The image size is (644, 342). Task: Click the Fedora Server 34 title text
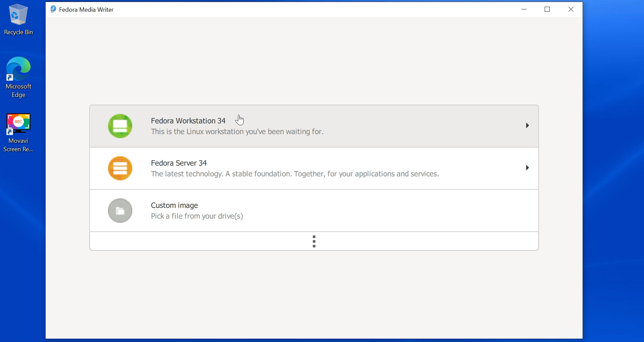point(179,163)
